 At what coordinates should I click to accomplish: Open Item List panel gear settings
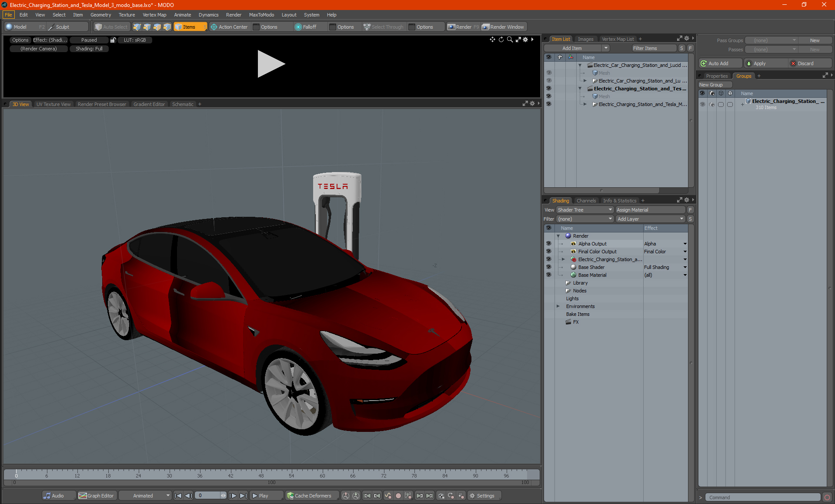(x=687, y=39)
